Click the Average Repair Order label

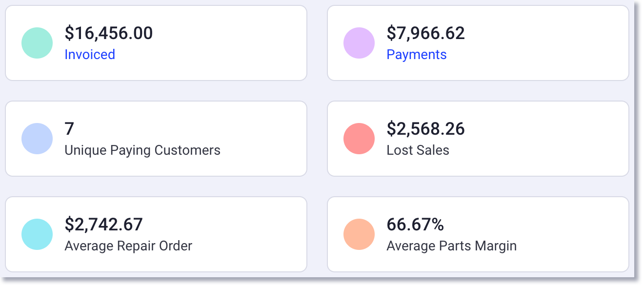[x=128, y=246]
